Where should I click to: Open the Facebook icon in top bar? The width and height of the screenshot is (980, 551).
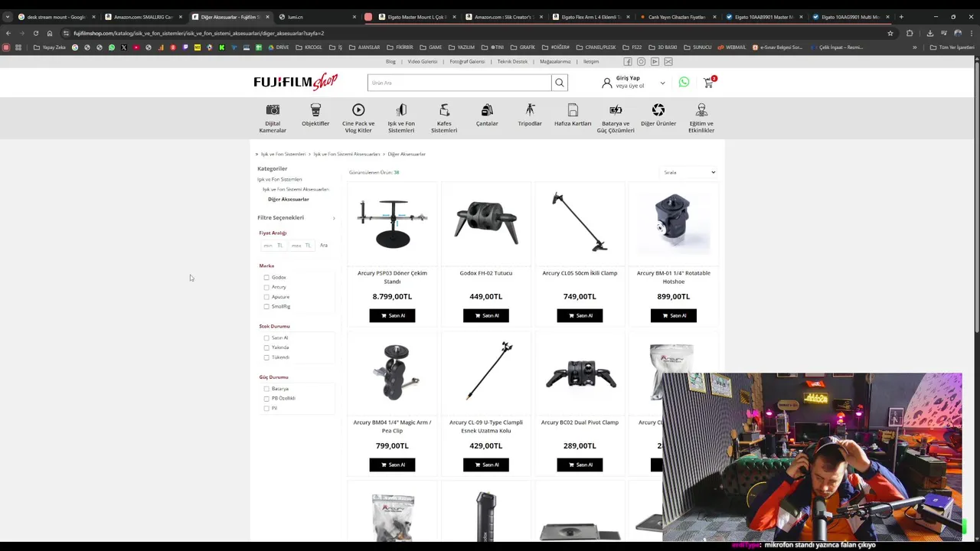(x=628, y=61)
